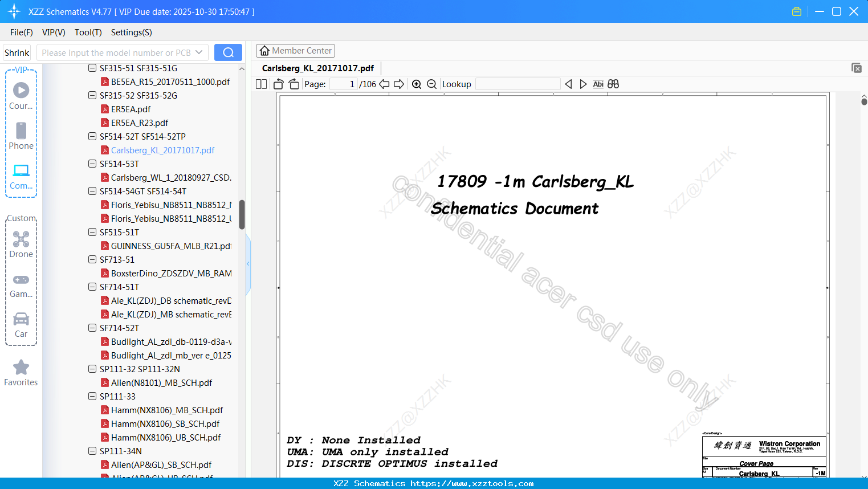
Task: Click the file tree scroll-up arrow
Action: tap(242, 68)
